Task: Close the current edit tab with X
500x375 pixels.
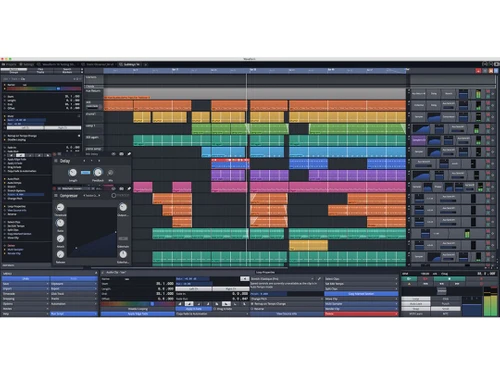Action: (x=146, y=65)
